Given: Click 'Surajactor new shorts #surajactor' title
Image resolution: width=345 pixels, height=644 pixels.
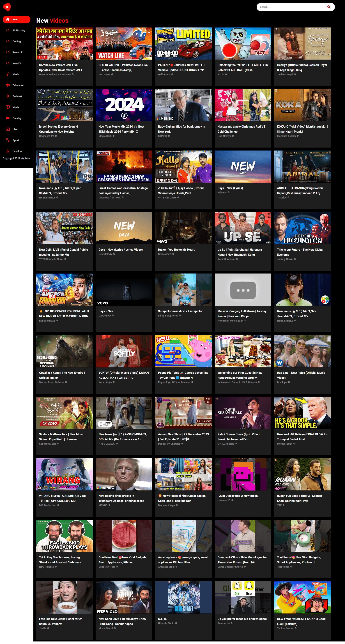Looking at the screenshot, I should [180, 311].
